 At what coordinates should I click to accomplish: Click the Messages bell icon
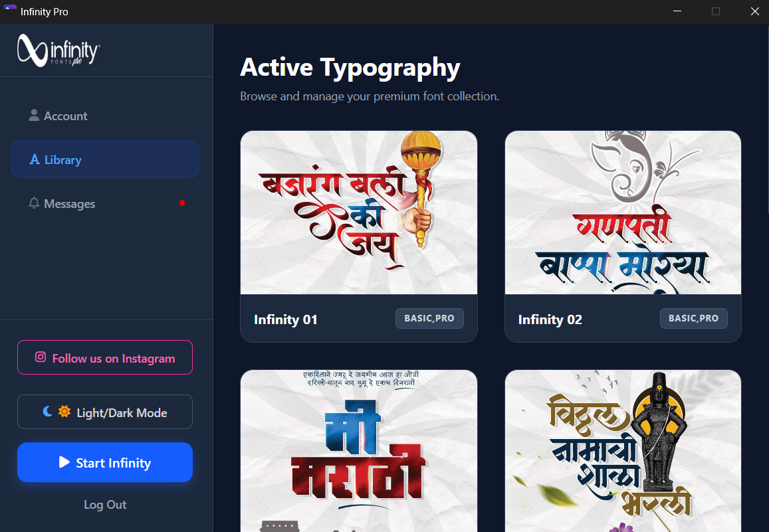pos(34,203)
